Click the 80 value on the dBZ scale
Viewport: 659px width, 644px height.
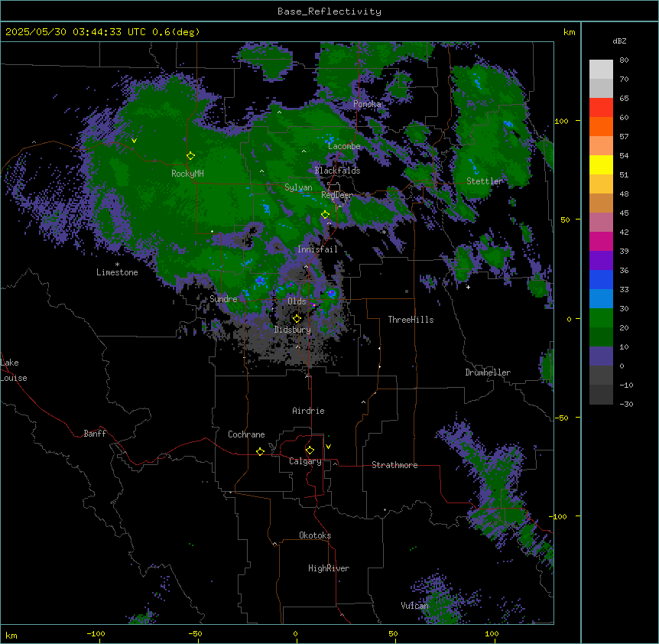coord(624,60)
